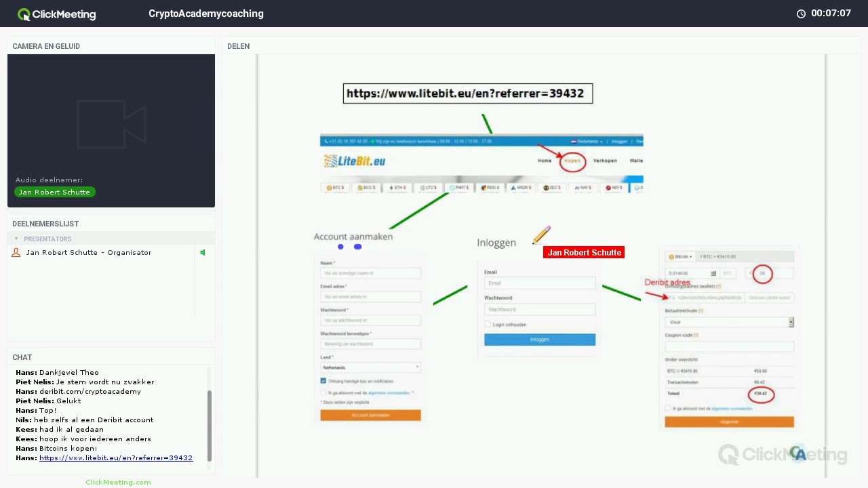Click the ETH coin ticker in the slide
This screenshot has height=488, width=868.
point(398,188)
